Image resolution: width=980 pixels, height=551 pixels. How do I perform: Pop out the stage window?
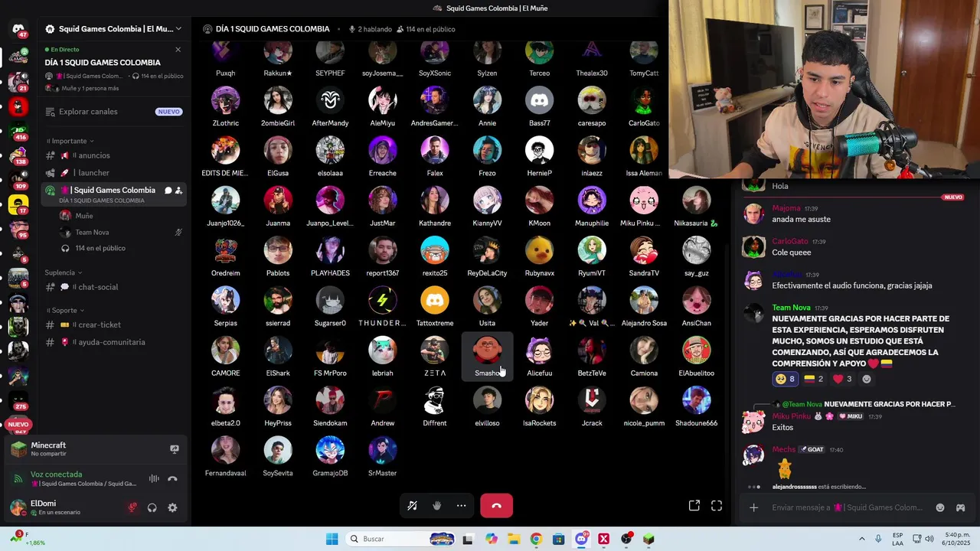(694, 506)
